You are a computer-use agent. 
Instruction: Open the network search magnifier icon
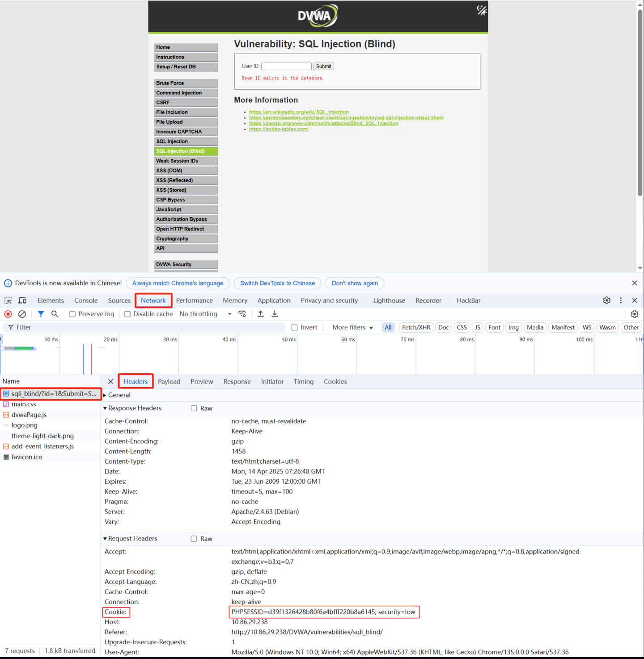coord(55,314)
